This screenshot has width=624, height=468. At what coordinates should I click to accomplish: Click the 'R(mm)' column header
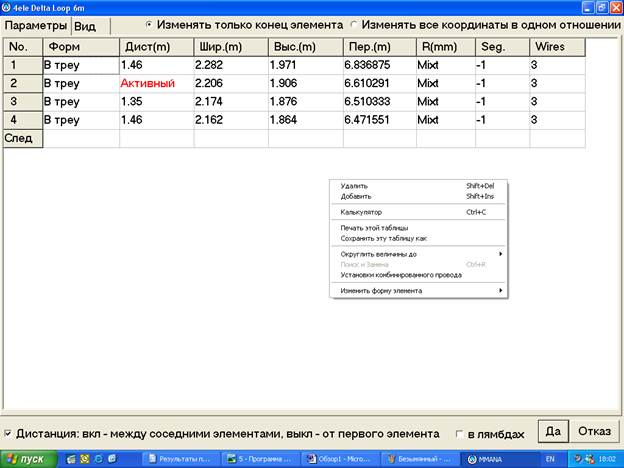point(446,47)
